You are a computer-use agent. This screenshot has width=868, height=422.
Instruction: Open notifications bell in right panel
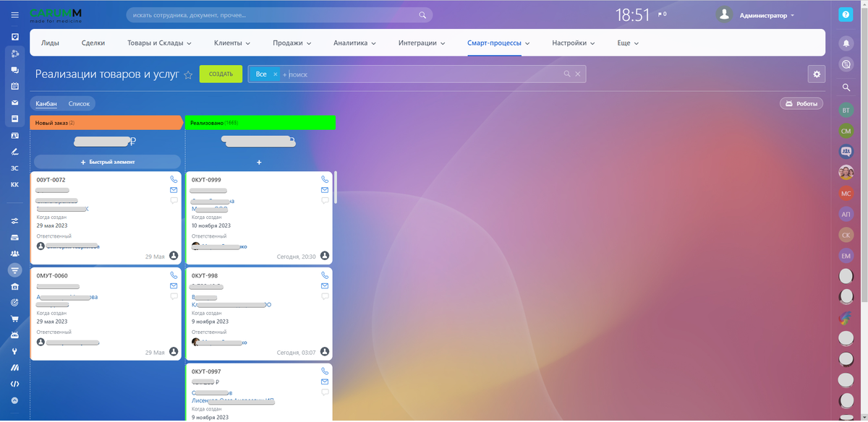pos(846,43)
